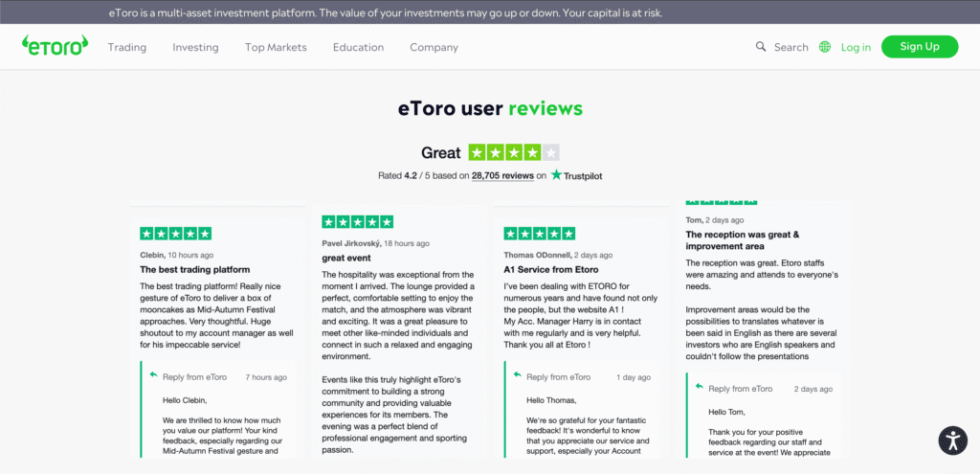Click the Log in link
The image size is (980, 474).
coord(856,47)
